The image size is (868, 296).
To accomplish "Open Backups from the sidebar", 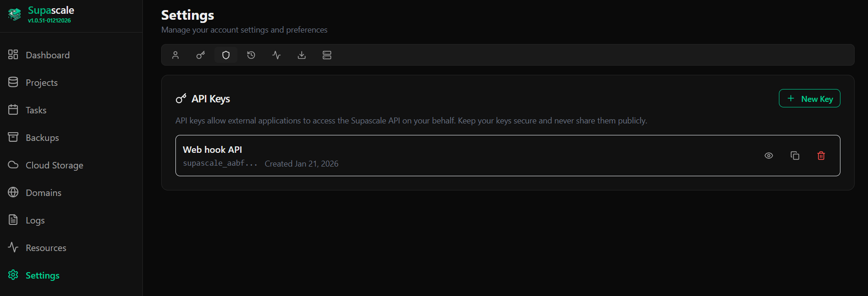I will tap(42, 138).
